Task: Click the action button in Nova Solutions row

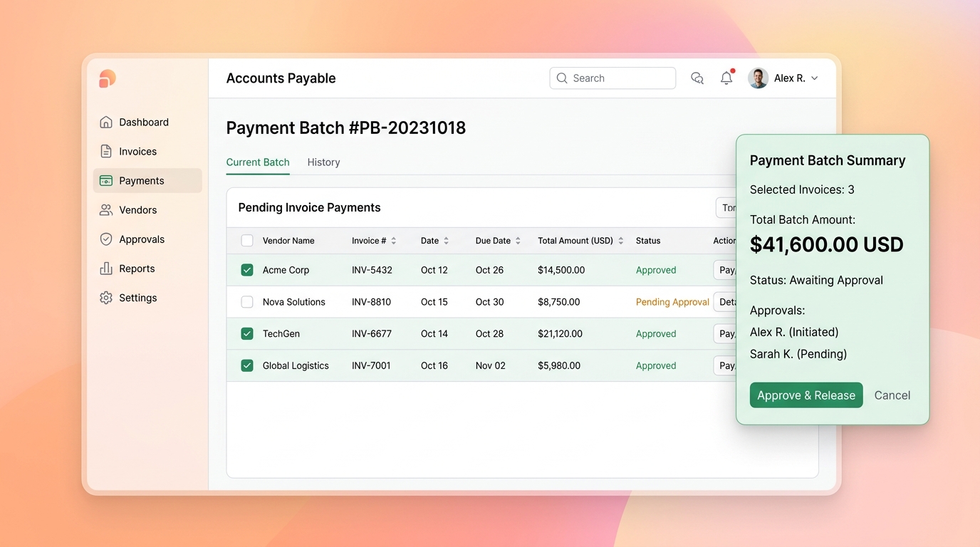Action: 725,302
